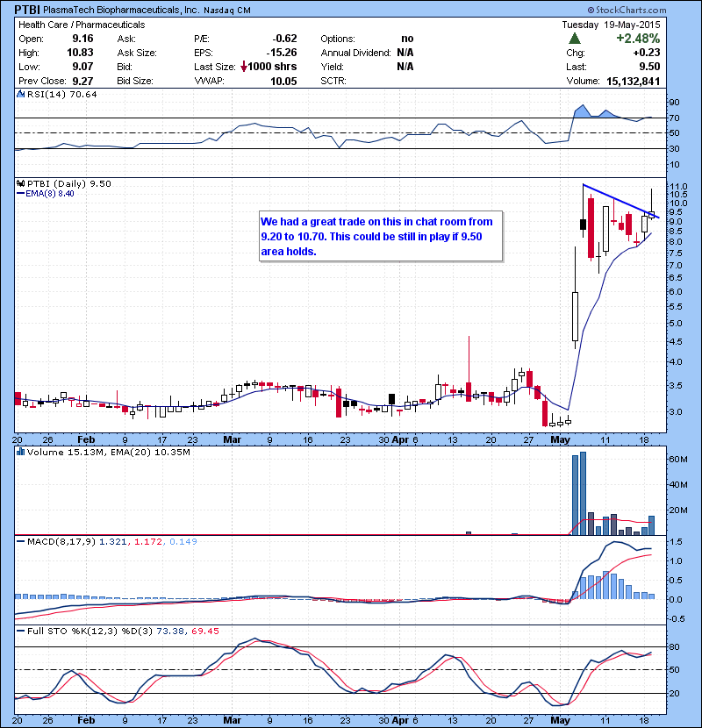Click the VWAP value 10.05
The width and height of the screenshot is (702, 728).
(283, 82)
